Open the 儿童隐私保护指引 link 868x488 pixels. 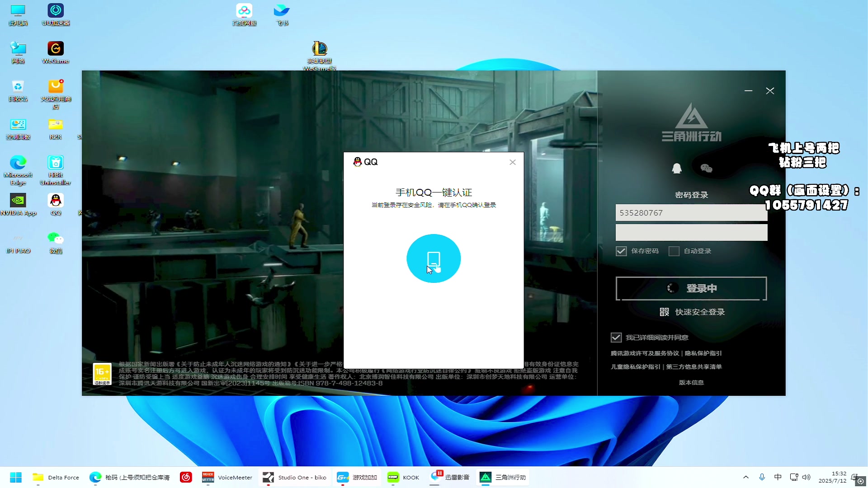click(x=635, y=367)
